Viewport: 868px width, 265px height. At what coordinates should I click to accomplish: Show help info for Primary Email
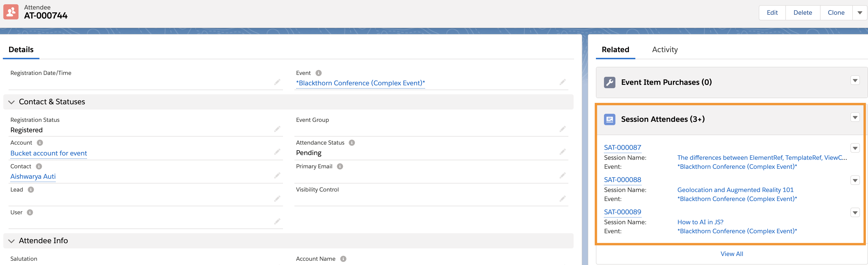[x=340, y=166]
